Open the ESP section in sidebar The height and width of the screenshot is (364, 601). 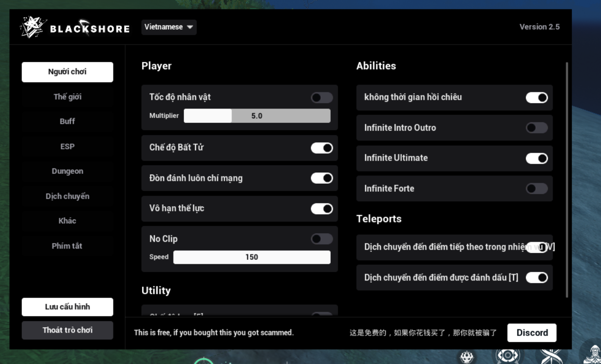point(67,146)
